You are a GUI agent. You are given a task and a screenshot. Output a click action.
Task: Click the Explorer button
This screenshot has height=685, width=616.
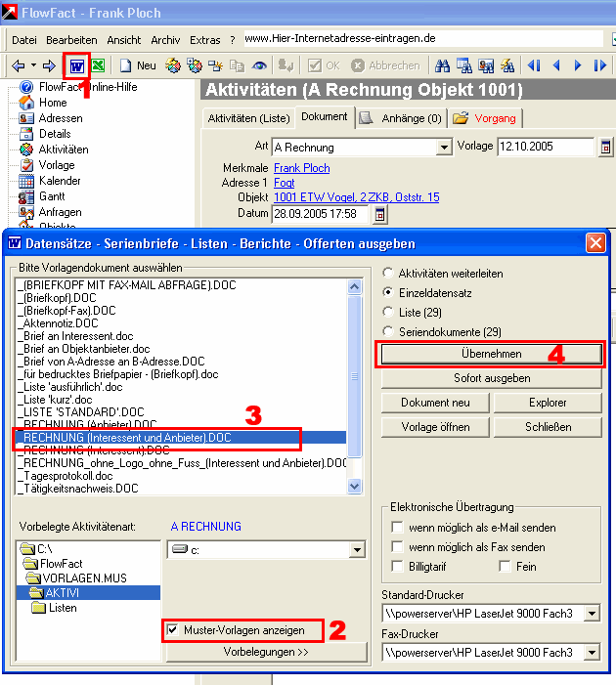click(548, 403)
